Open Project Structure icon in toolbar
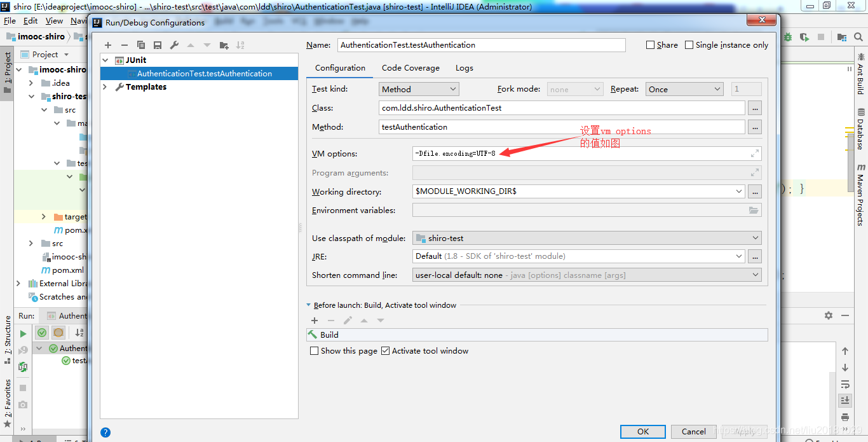Screen dimensions: 868x442 (x=843, y=37)
